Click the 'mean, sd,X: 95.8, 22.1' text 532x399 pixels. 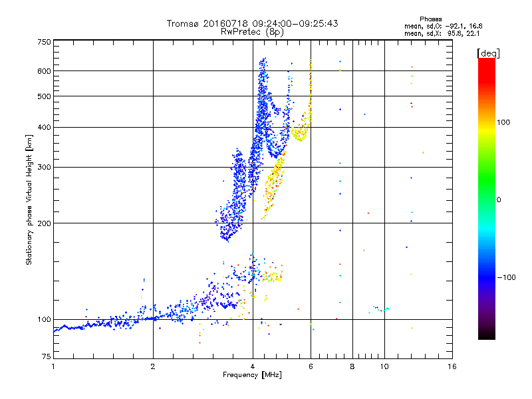click(x=442, y=33)
